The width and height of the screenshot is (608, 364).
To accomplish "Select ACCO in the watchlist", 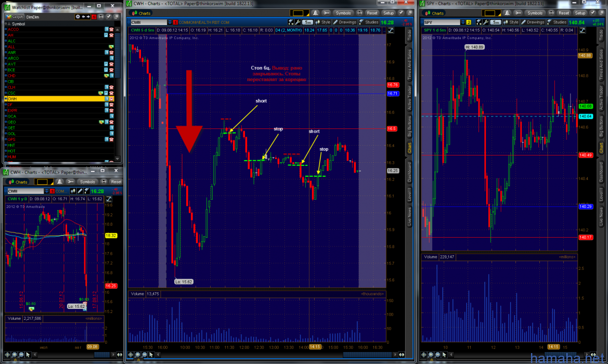I will pyautogui.click(x=13, y=30).
